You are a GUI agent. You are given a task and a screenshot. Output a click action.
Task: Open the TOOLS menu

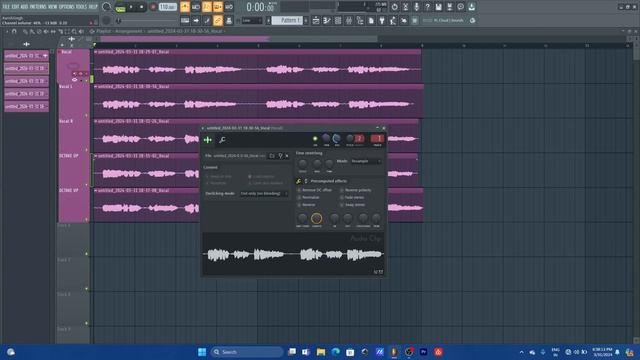pos(82,7)
